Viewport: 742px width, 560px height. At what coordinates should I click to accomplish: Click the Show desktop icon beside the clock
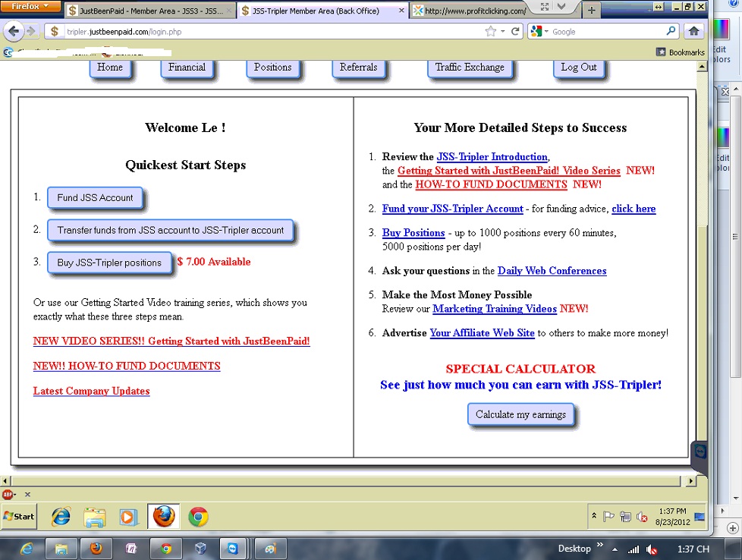pyautogui.click(x=700, y=517)
